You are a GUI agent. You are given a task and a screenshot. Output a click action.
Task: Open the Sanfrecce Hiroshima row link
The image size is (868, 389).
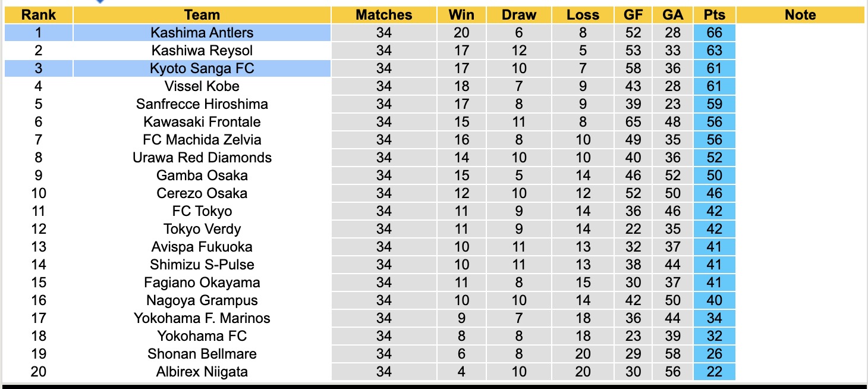(x=202, y=104)
